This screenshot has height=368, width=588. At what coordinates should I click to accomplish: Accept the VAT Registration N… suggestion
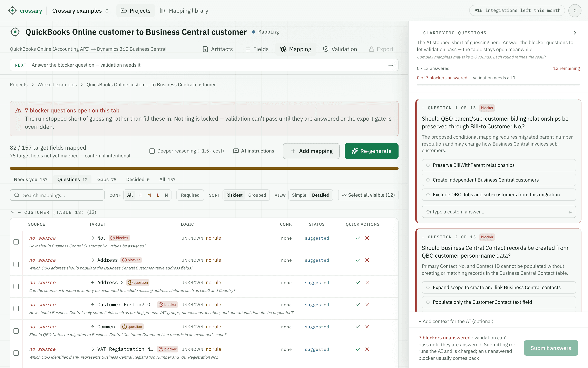[358, 349]
